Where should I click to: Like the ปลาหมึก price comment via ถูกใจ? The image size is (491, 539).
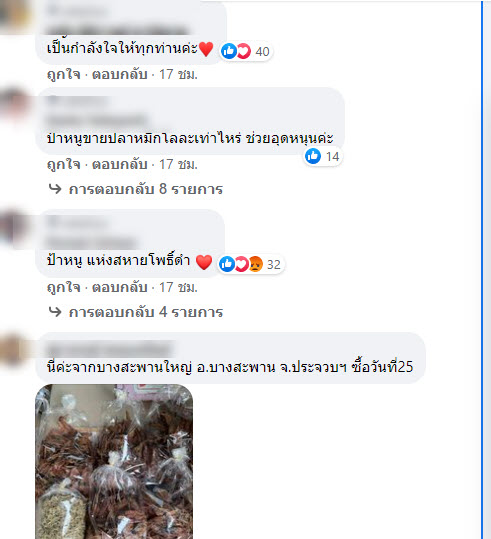(64, 164)
